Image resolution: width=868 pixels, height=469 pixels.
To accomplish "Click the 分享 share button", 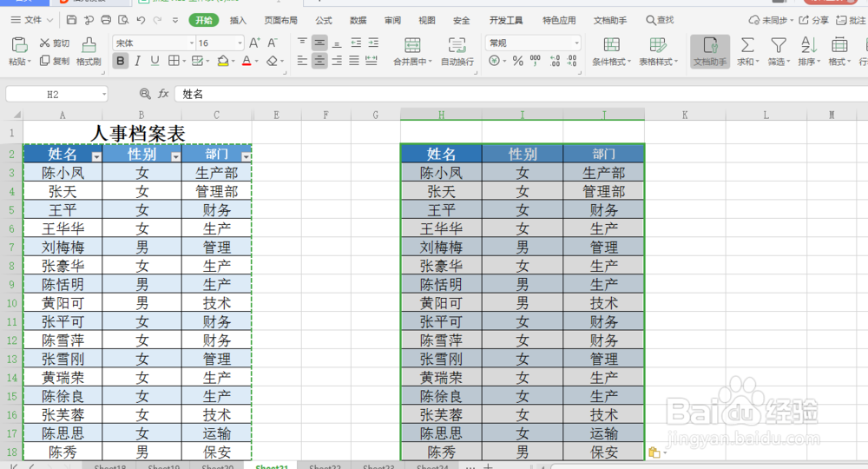I will point(813,20).
